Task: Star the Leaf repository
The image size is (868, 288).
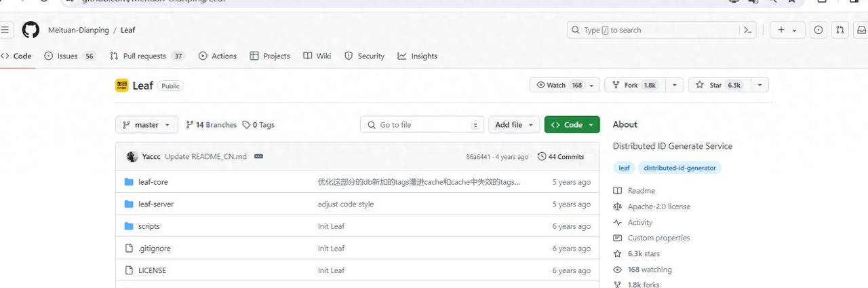Action: pos(718,85)
